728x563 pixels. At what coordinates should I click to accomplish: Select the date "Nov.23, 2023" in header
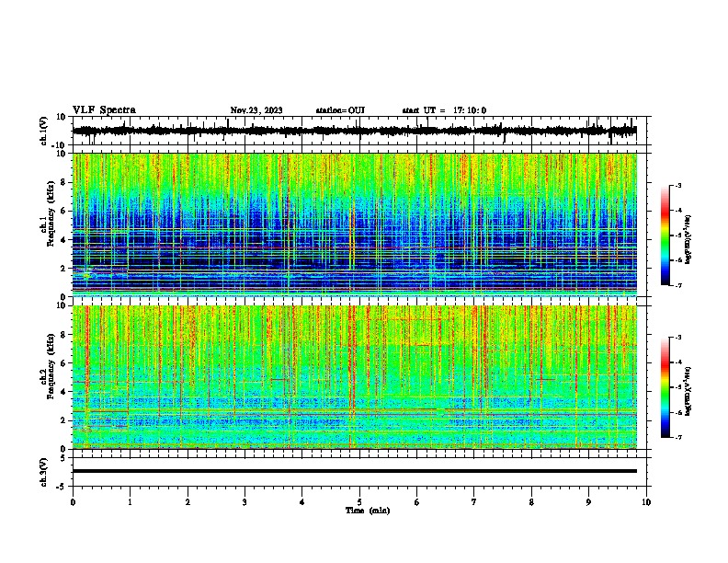[256, 110]
